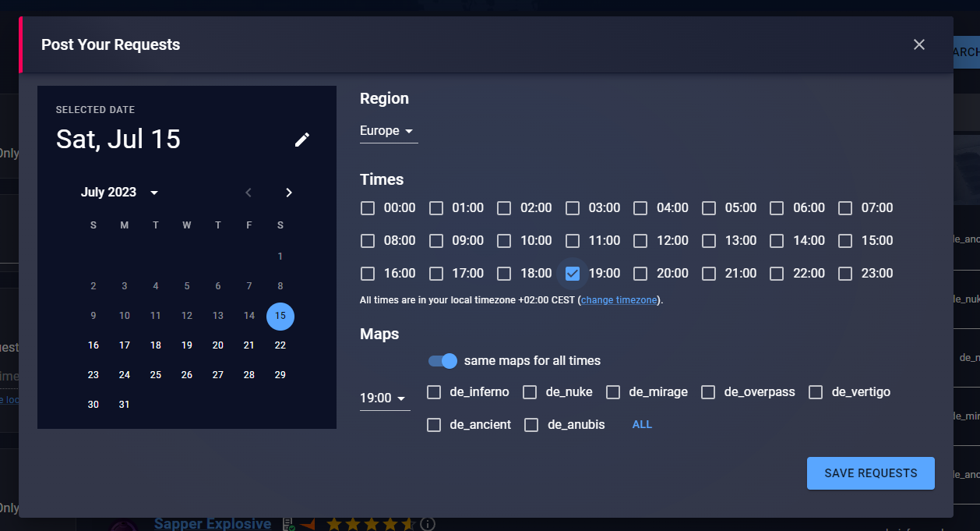Viewport: 980px width, 531px height.
Task: Tick the de_anubis map checkbox
Action: [x=531, y=425]
